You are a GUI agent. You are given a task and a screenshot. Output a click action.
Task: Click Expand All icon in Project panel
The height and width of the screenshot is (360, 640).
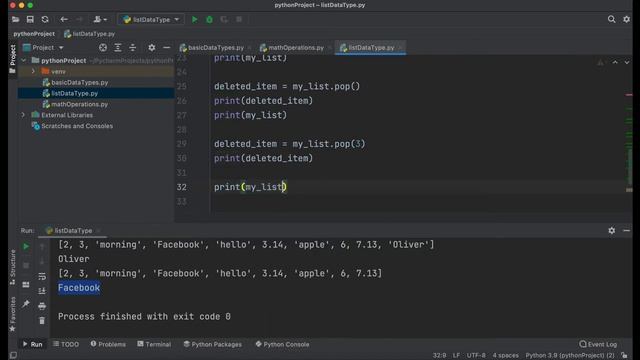tap(118, 48)
